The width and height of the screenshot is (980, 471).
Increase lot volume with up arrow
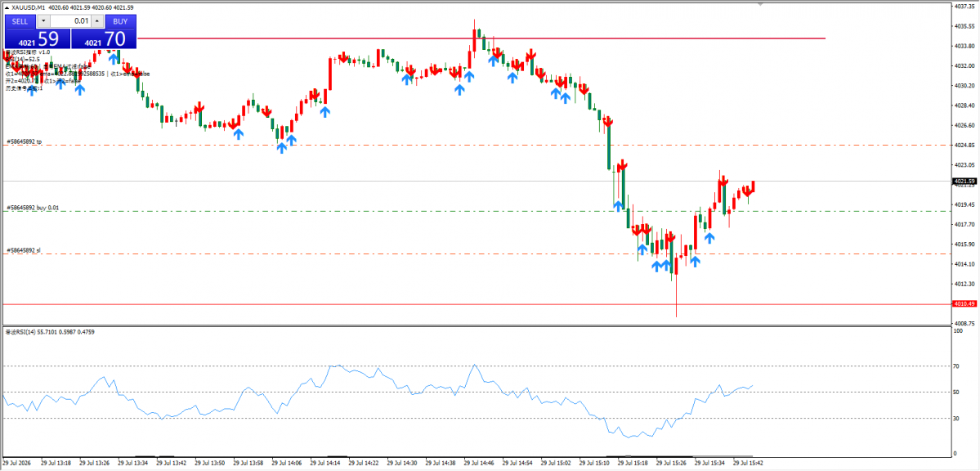(97, 20)
